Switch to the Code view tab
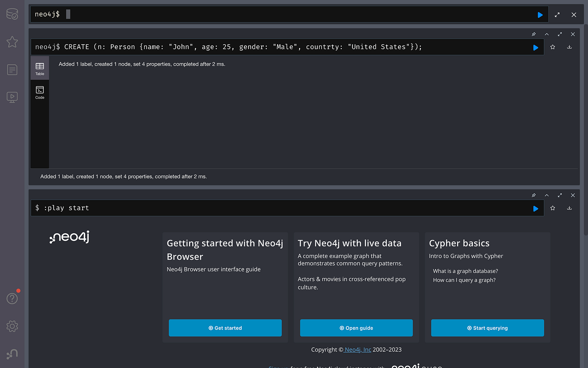588x368 pixels. pos(39,91)
